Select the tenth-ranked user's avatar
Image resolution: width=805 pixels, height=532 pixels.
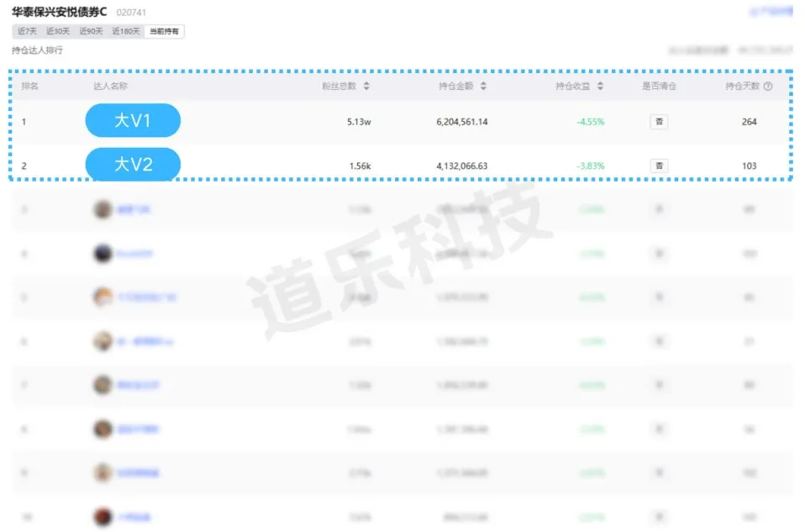(103, 517)
